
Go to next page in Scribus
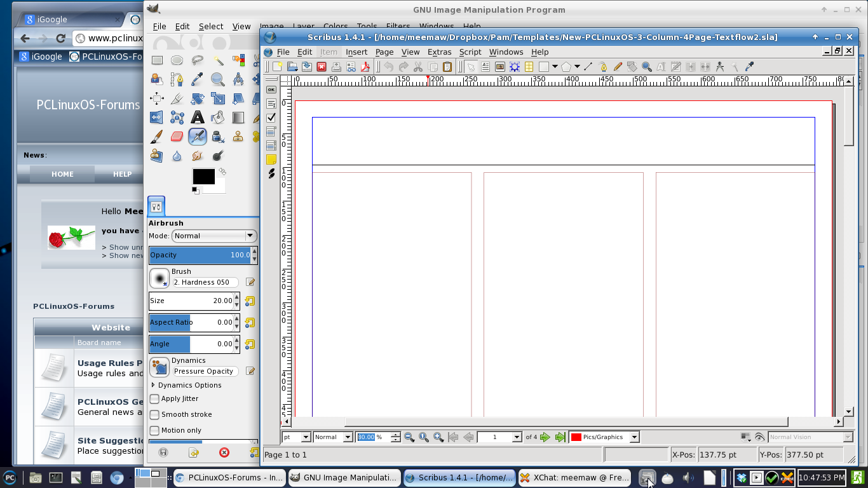[x=545, y=437]
